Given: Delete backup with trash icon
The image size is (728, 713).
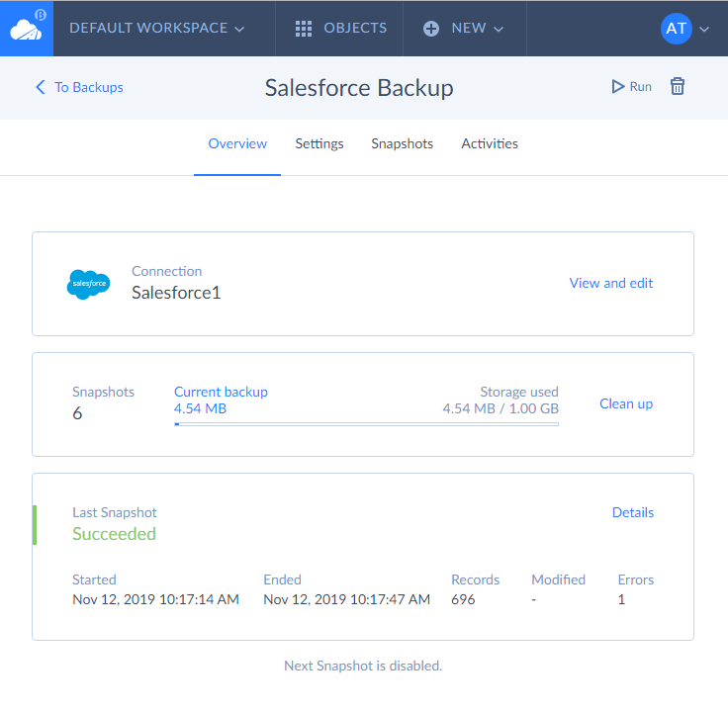Looking at the screenshot, I should [x=678, y=86].
